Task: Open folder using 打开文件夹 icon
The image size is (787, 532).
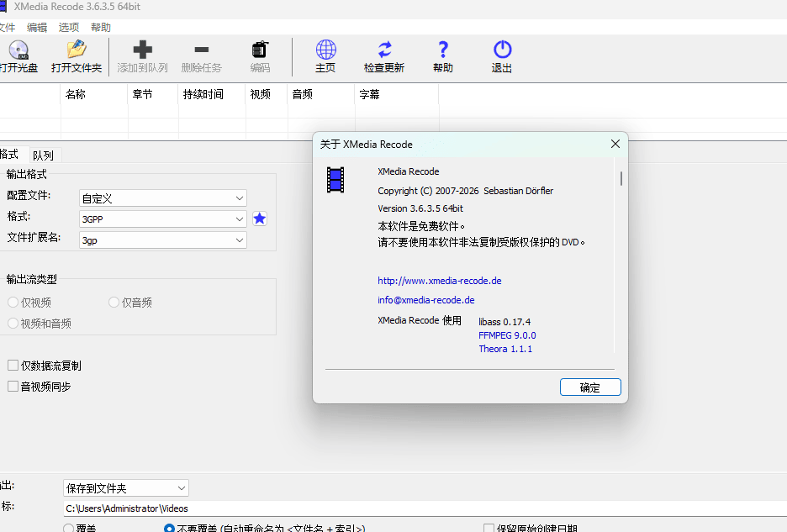Action: (x=77, y=50)
